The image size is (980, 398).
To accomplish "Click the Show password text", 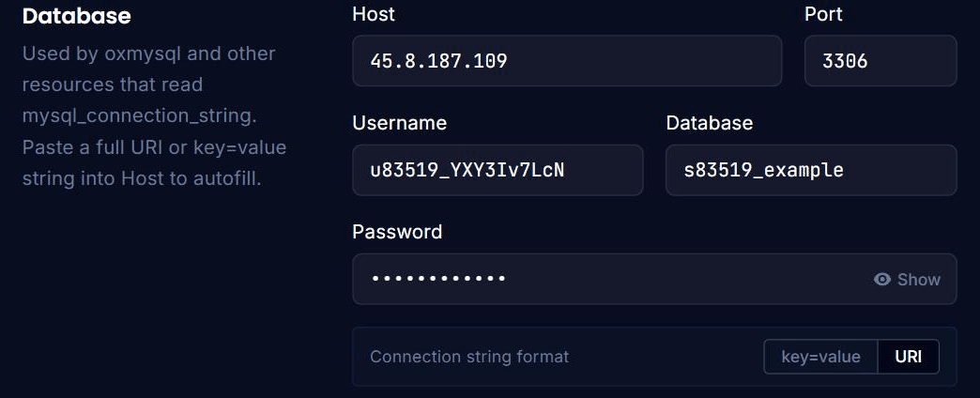I will [x=918, y=280].
